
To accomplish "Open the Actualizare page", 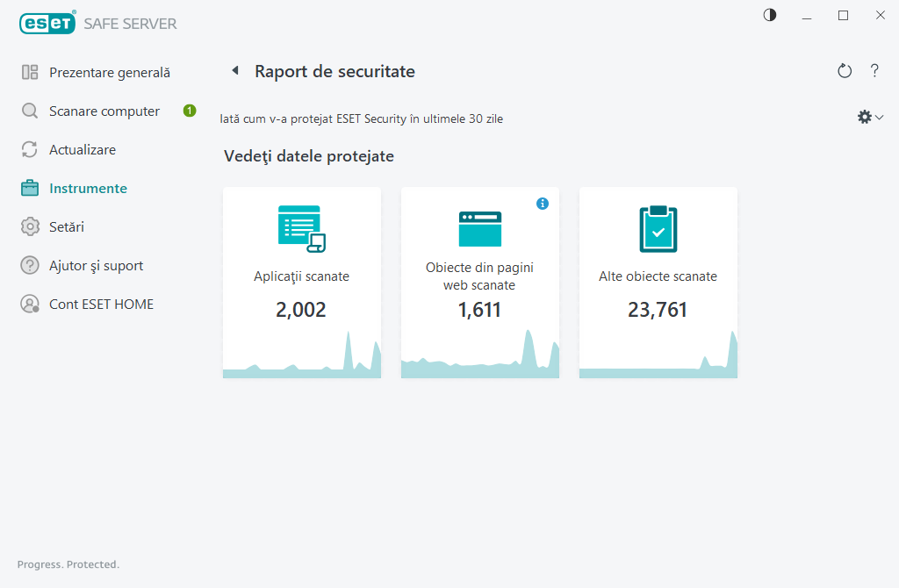I will pyautogui.click(x=82, y=150).
